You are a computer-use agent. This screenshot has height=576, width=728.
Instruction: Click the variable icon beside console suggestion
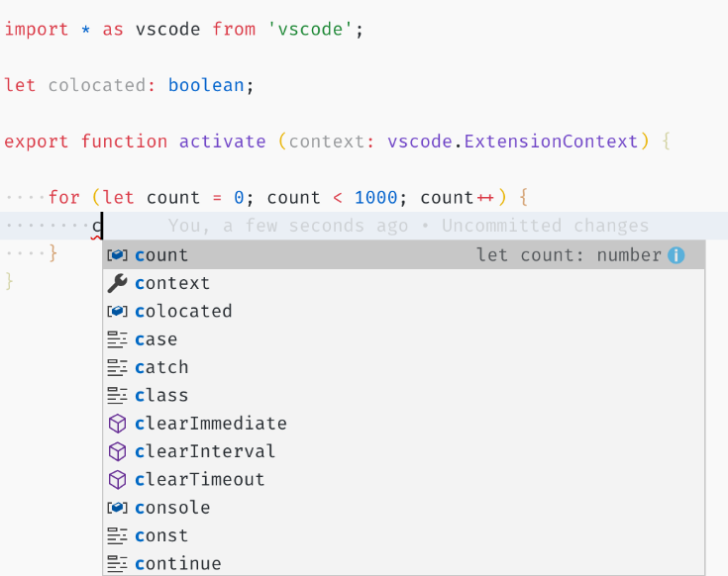[x=117, y=508]
